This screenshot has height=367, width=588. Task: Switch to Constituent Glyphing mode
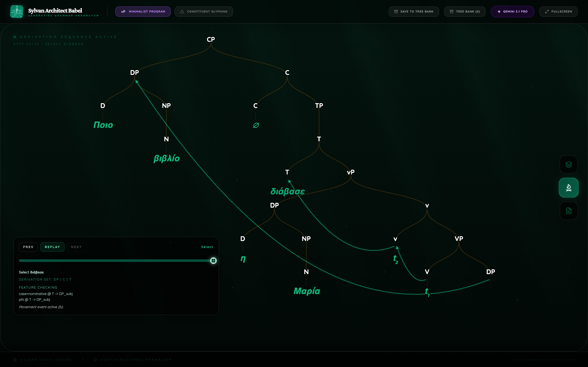pyautogui.click(x=204, y=12)
